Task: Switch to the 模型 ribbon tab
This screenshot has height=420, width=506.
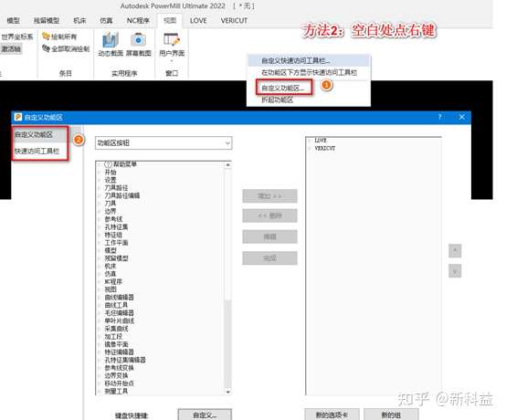Action: (13, 21)
